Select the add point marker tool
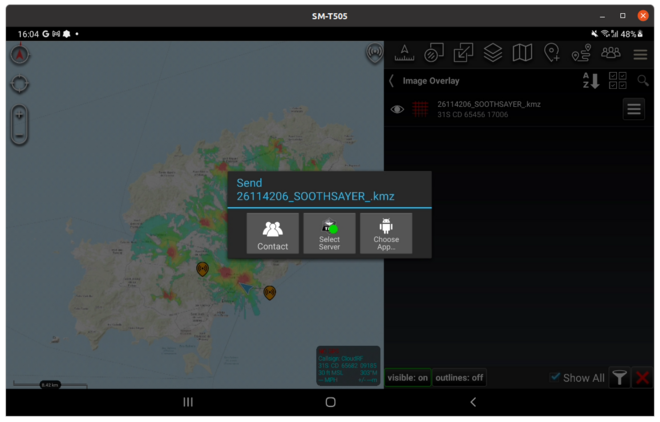Screen dimensions: 660x422 pyautogui.click(x=552, y=53)
